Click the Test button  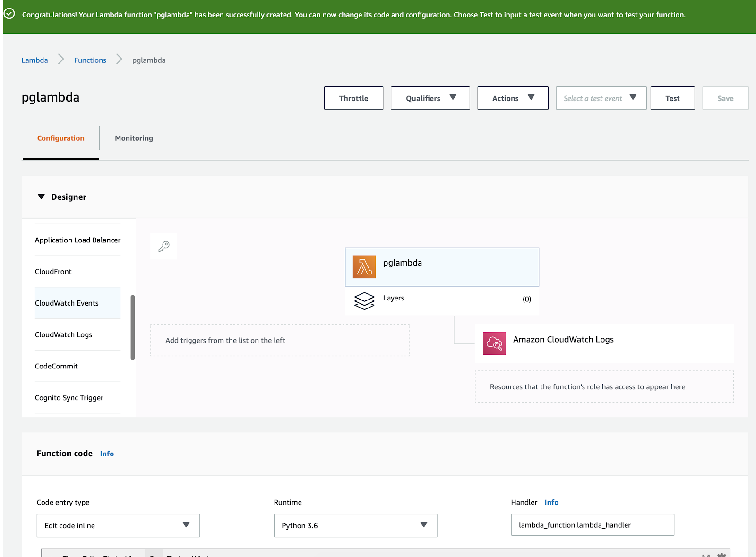[x=673, y=98]
